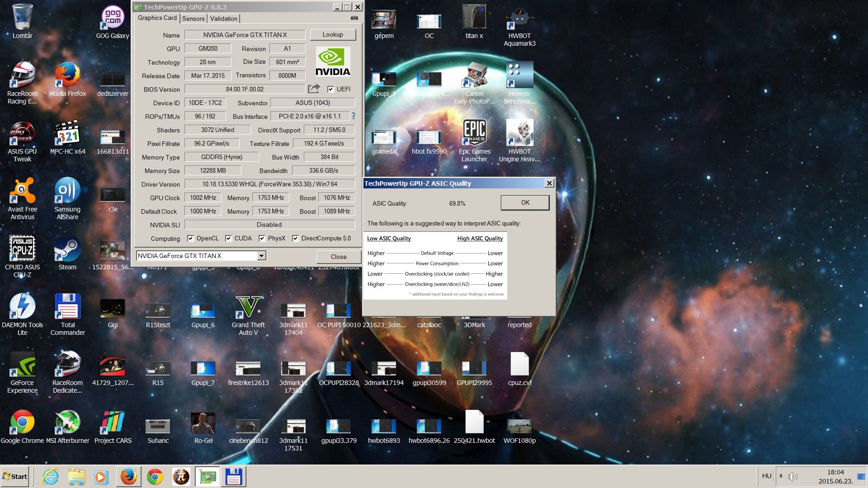Open RaceRoom Dedicated server icon
This screenshot has height=488, width=868.
click(67, 372)
